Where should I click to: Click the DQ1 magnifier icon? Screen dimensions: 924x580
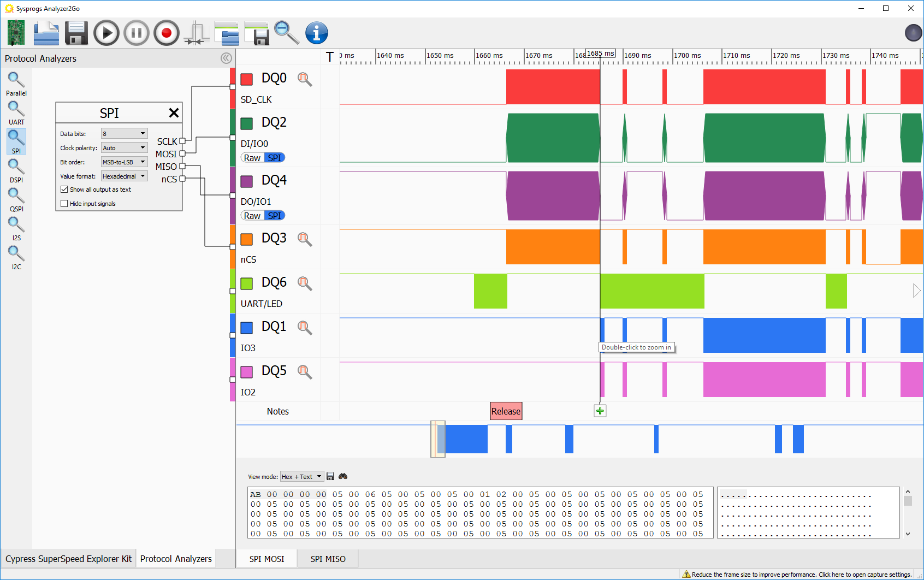pos(305,328)
